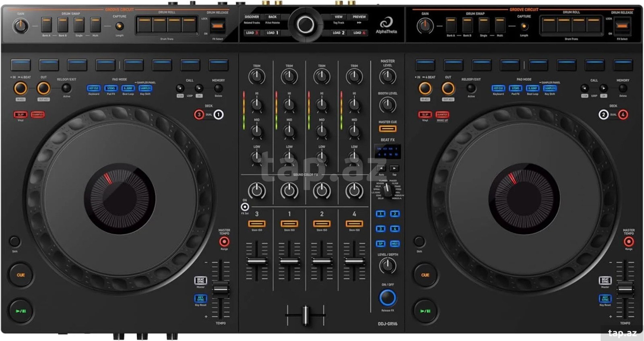Click the Beat FX beat-left arrow (Auto)
This screenshot has height=341, width=644.
click(x=381, y=168)
